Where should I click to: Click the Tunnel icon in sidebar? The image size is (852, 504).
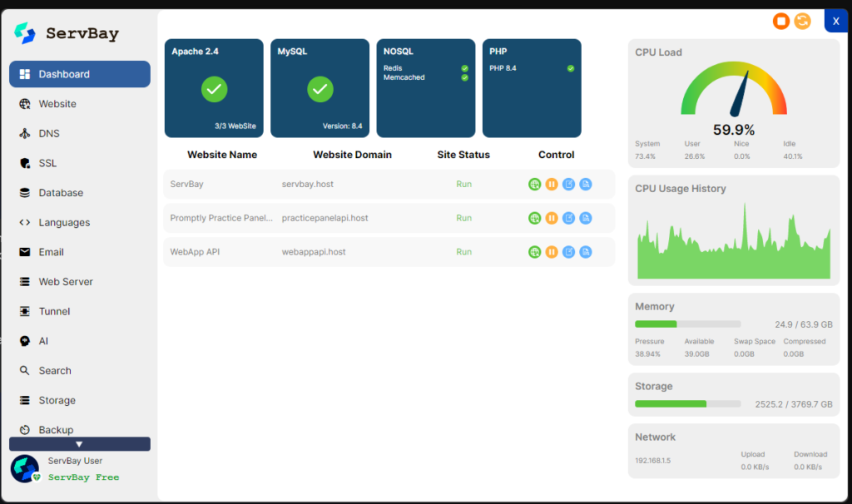pos(24,311)
